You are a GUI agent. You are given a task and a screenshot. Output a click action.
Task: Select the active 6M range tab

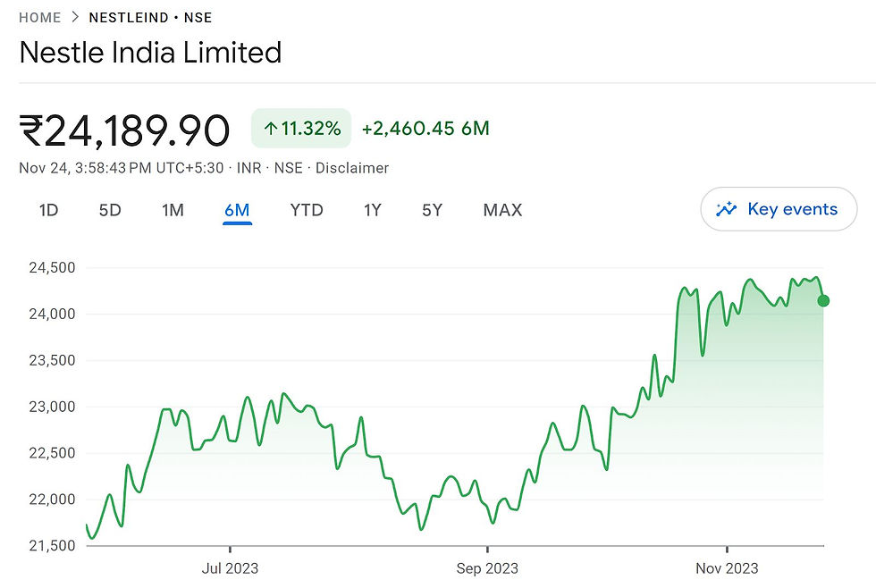click(237, 211)
